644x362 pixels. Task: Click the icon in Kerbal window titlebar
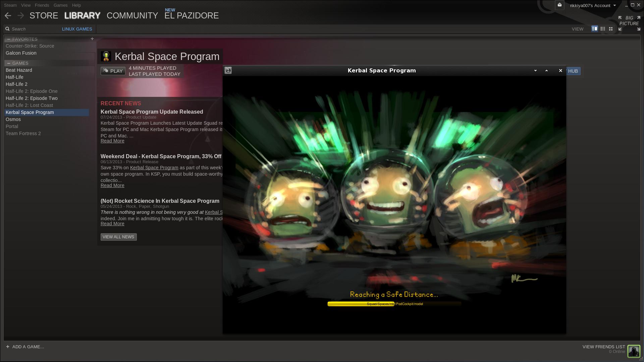(228, 70)
